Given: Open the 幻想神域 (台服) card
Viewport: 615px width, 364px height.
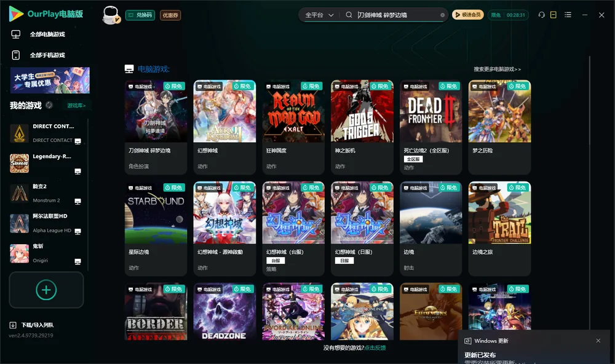Looking at the screenshot, I should click(293, 229).
